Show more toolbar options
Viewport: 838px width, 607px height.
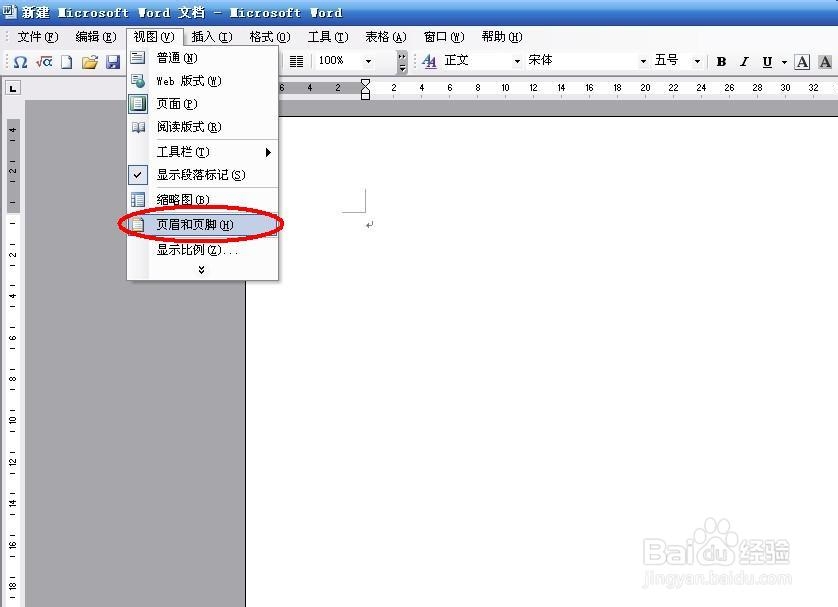(x=402, y=61)
